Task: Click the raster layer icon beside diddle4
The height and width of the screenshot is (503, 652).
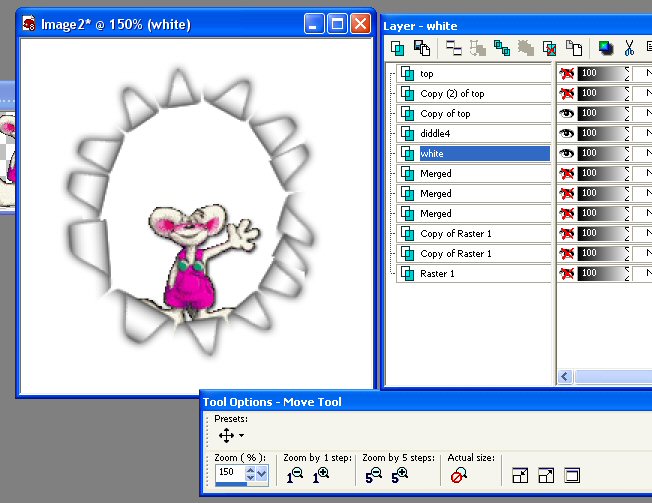Action: (408, 133)
